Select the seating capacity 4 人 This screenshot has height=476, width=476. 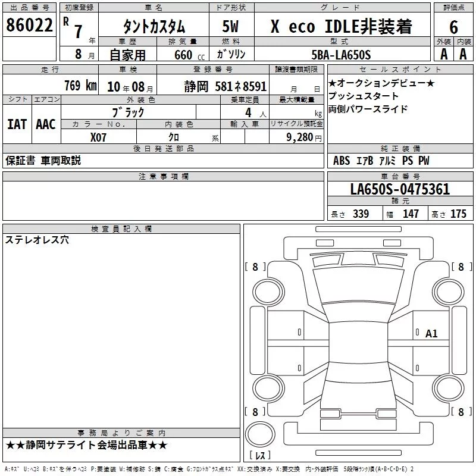pyautogui.click(x=256, y=113)
